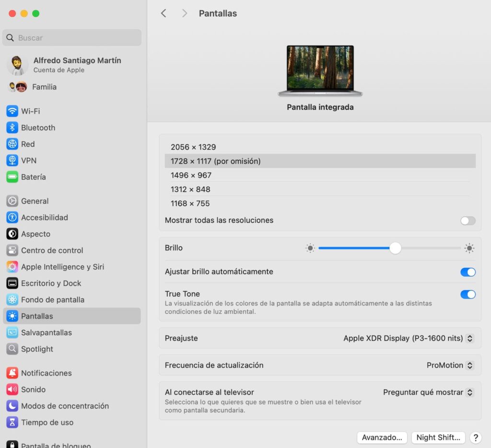Viewport: 491px width, 448px height.
Task: Go forward with the right chevron
Action: (x=185, y=13)
